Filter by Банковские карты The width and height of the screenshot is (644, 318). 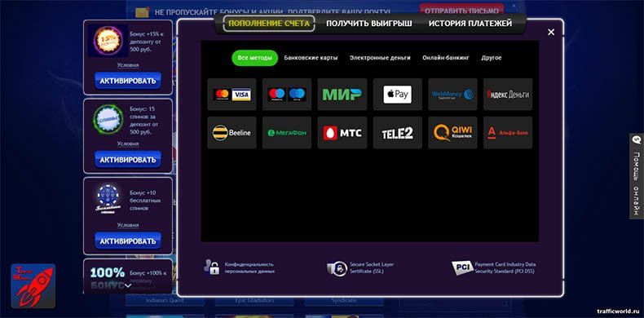click(x=311, y=58)
